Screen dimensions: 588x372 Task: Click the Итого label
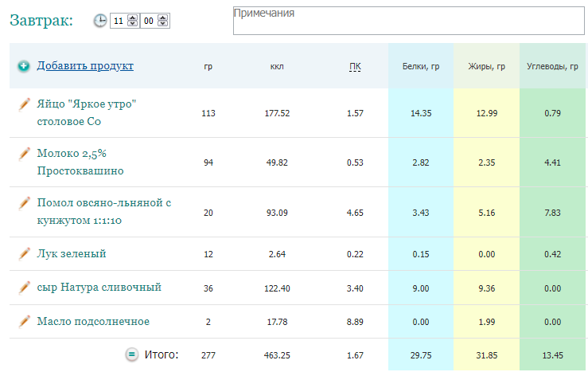[162, 354]
